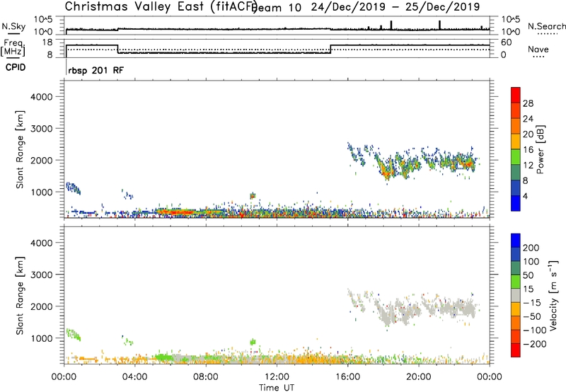Screen dimensions: 566x392
Task: Click the gray scatter band near 22:00 in the velocity panel
Action: point(458,309)
